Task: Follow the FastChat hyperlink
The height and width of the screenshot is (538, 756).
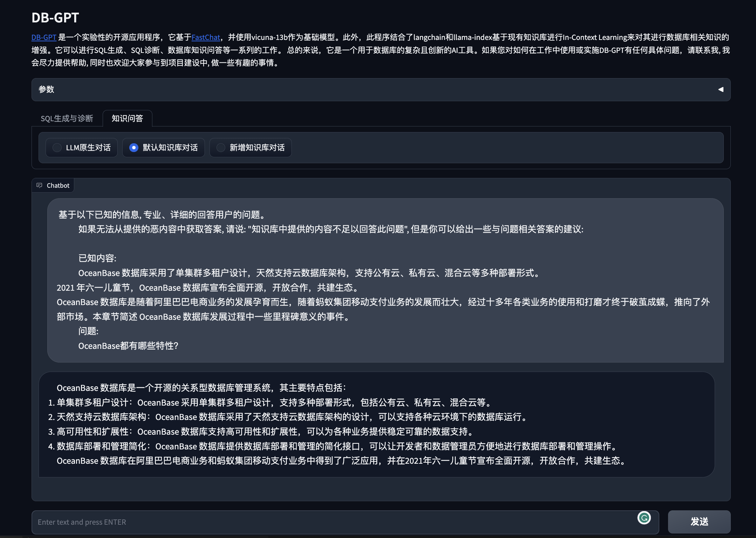Action: click(206, 37)
